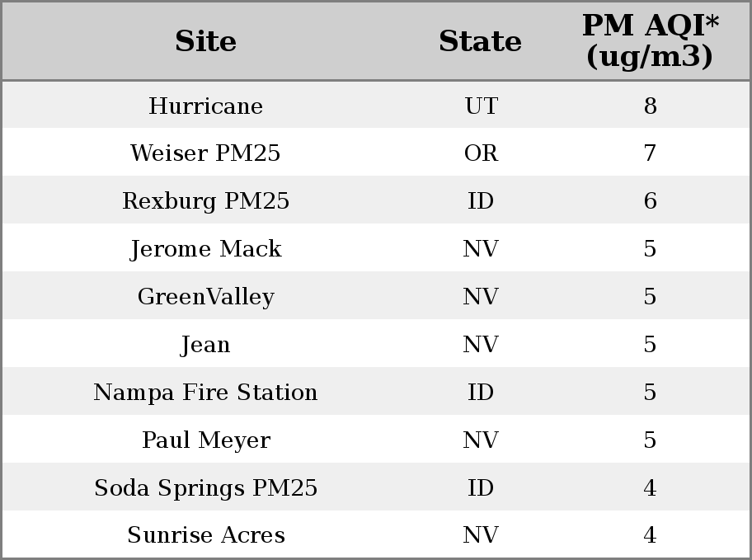752x560 pixels.
Task: Click the OR state cell
Action: [481, 153]
